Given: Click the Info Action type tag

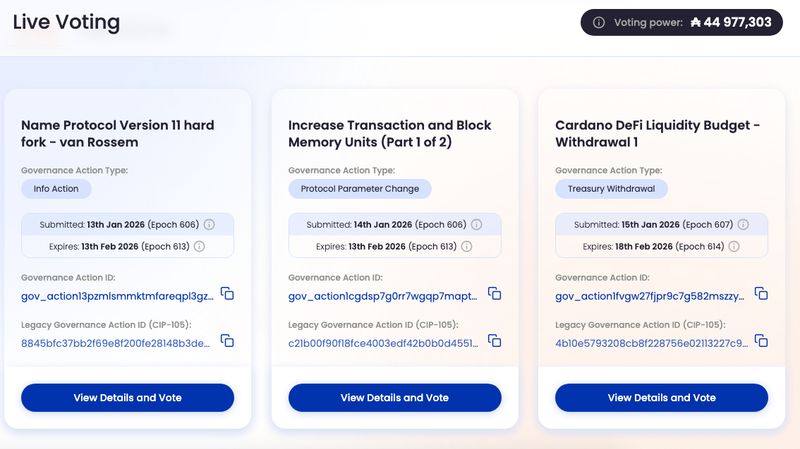Looking at the screenshot, I should (x=57, y=188).
